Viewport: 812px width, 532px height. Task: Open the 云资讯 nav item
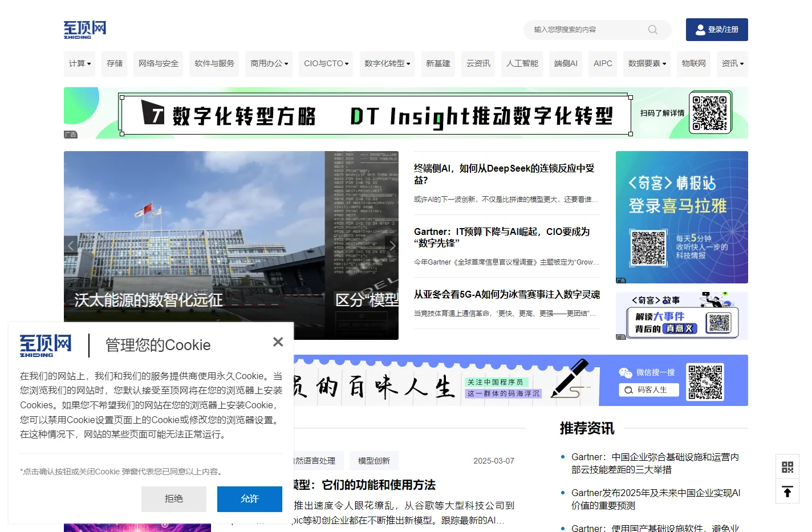[478, 64]
